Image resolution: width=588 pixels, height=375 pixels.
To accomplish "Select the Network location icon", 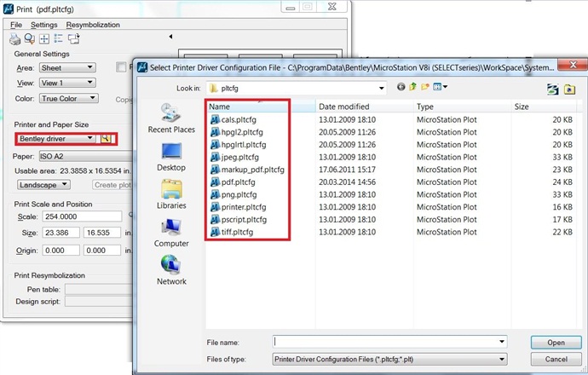I will (x=171, y=269).
